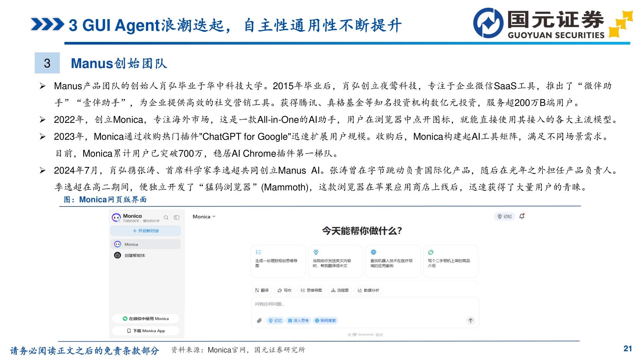
Task: Click the heading 今天能帮你做什么?
Action: pos(362,231)
